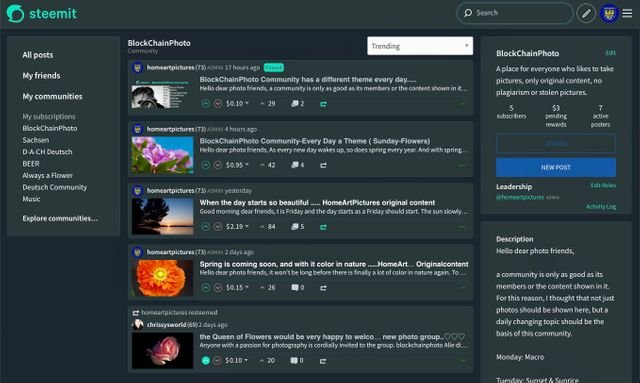The width and height of the screenshot is (640, 383).
Task: Open the Deutsch Community link
Action: 54,187
